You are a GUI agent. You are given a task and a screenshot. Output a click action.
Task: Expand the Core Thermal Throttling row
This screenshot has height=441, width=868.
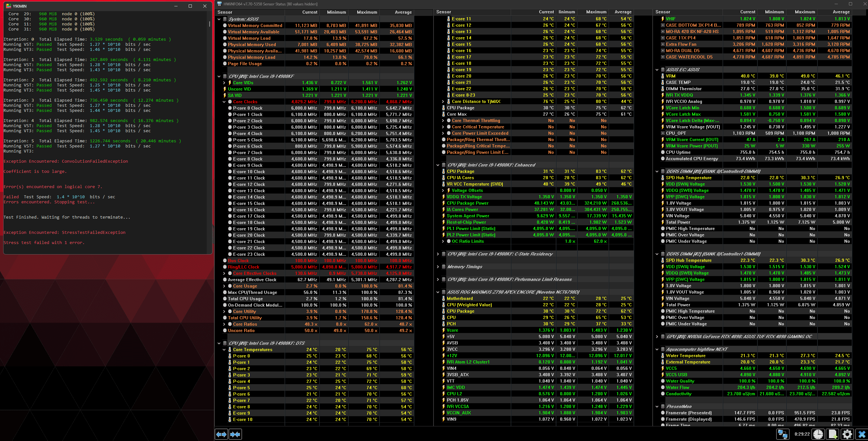443,121
